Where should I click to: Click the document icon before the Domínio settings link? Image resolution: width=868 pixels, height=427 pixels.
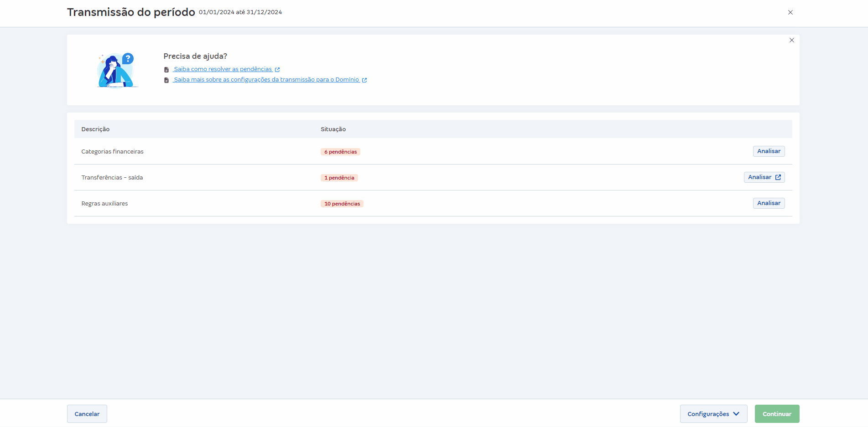coord(166,80)
